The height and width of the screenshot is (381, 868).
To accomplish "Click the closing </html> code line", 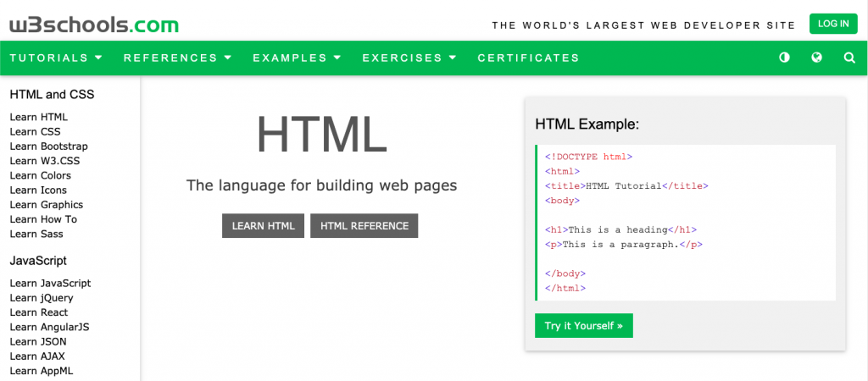I will [x=565, y=288].
